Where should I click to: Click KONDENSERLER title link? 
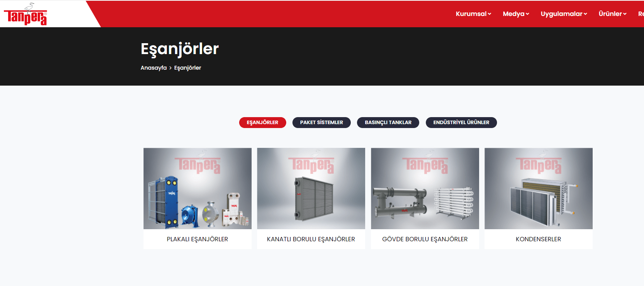pos(539,239)
